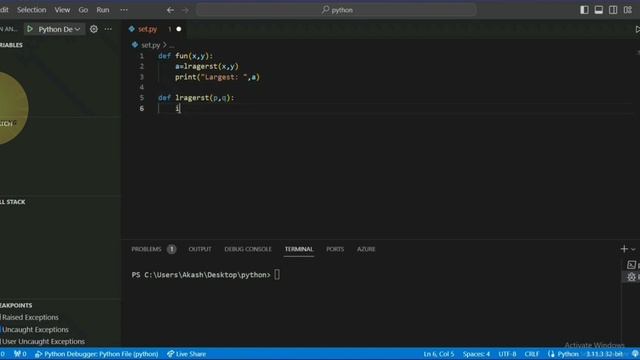Go forward with the navigation arrow
640x360 pixels.
coord(185,10)
